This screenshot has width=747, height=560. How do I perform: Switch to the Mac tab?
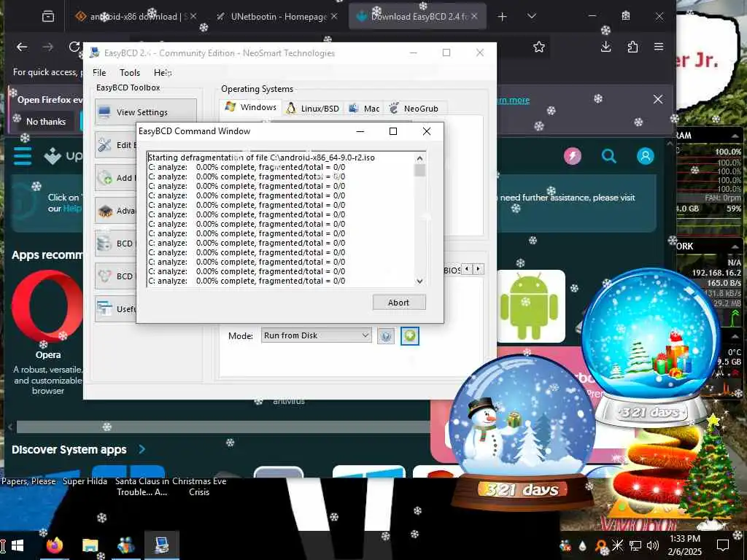[365, 108]
